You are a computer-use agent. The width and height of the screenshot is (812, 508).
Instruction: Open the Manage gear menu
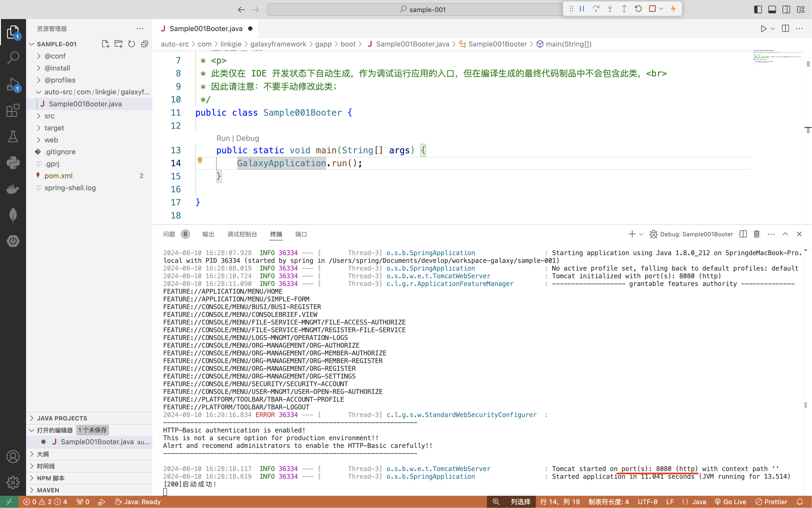click(13, 482)
